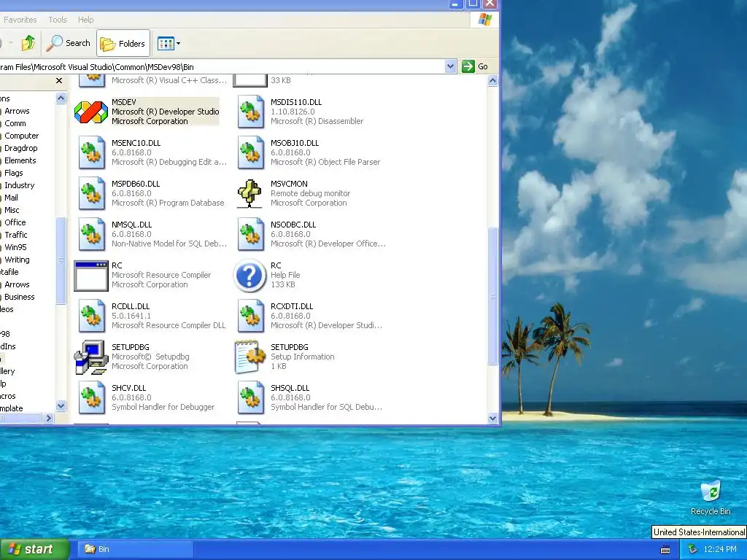This screenshot has width=747, height=560.
Task: Click the Up folder toolbar icon
Action: (28, 43)
